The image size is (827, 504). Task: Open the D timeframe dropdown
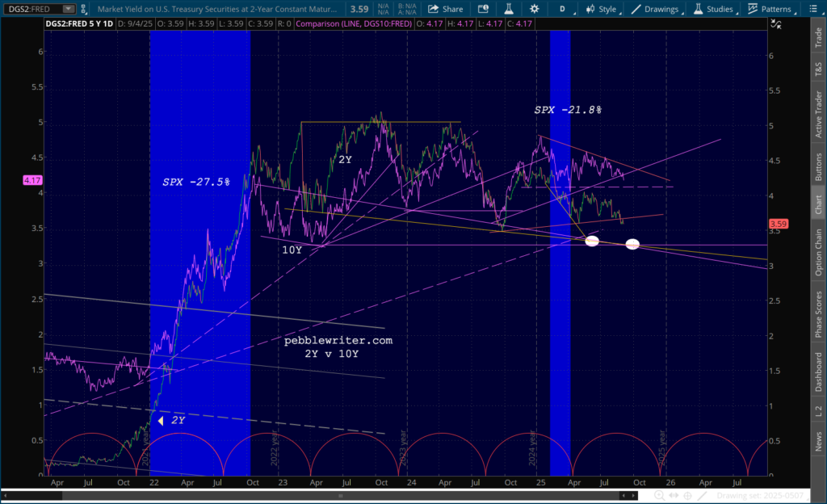click(x=562, y=9)
